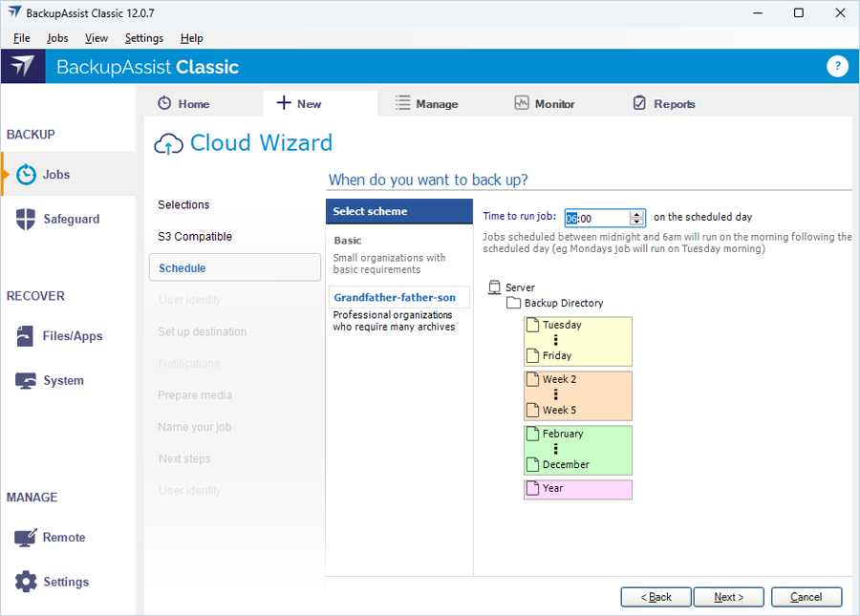The width and height of the screenshot is (860, 616).
Task: Click the orange weekly backups block
Action: coord(577,395)
